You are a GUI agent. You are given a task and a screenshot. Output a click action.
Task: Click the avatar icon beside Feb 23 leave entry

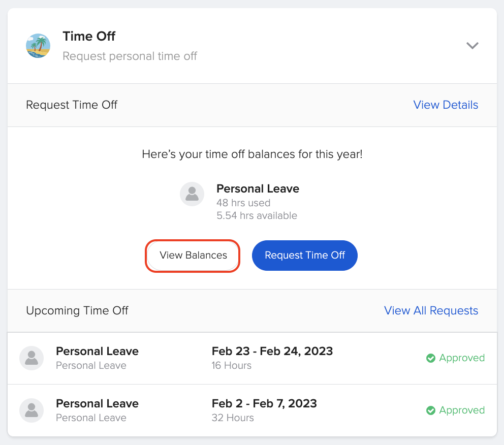(31, 358)
